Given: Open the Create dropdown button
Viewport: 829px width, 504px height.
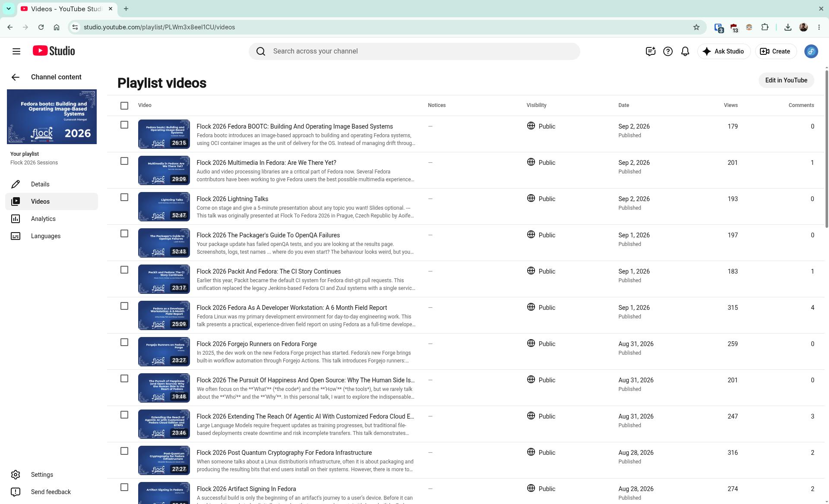Looking at the screenshot, I should point(775,51).
